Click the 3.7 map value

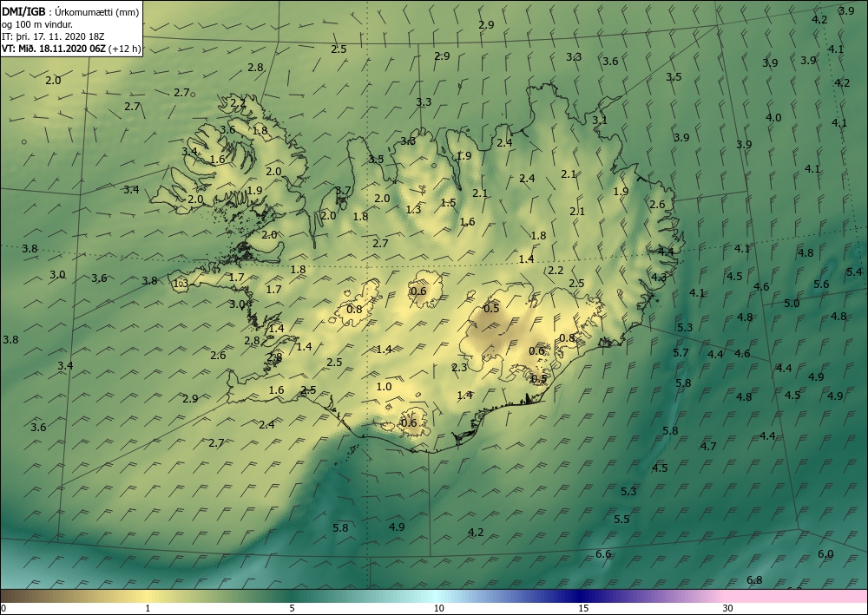pyautogui.click(x=343, y=190)
